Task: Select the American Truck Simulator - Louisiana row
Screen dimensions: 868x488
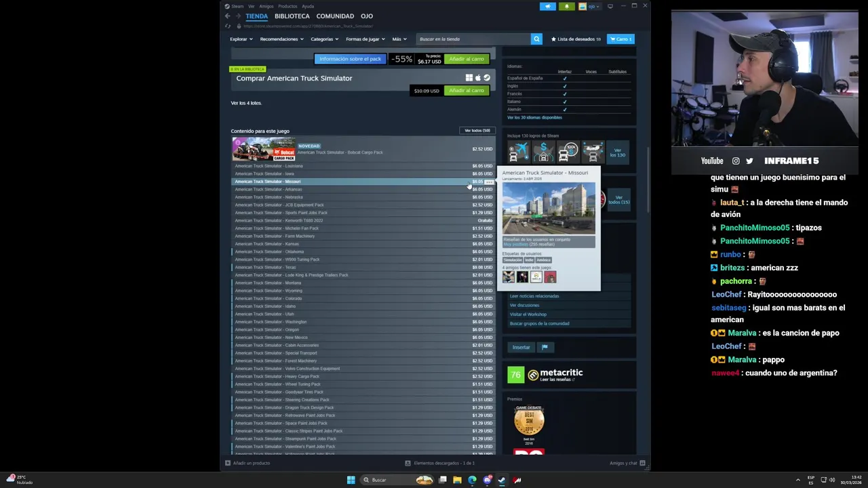Action: click(363, 166)
